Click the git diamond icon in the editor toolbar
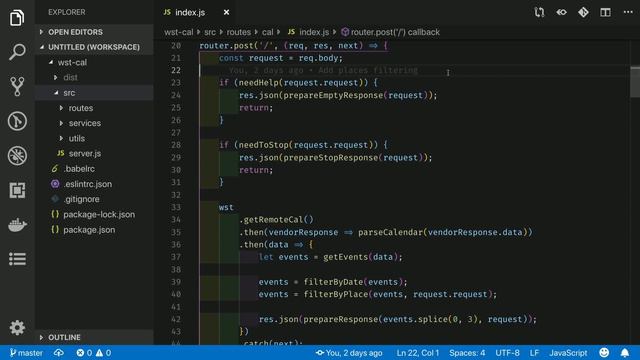The height and width of the screenshot is (360, 640). (583, 12)
